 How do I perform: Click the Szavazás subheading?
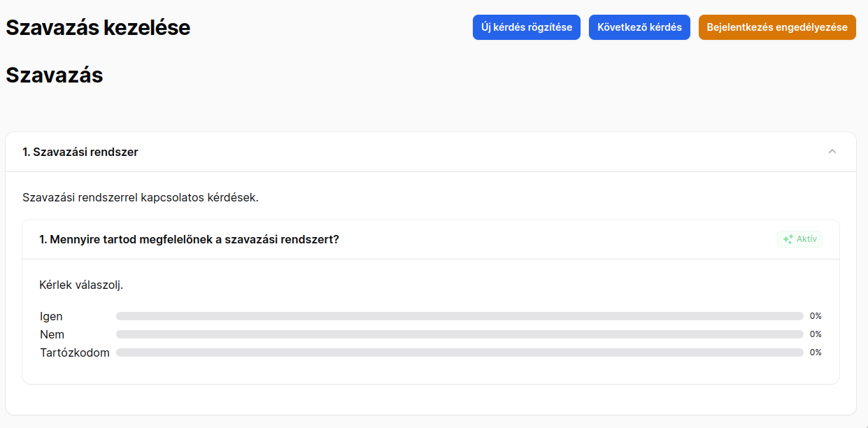point(55,75)
